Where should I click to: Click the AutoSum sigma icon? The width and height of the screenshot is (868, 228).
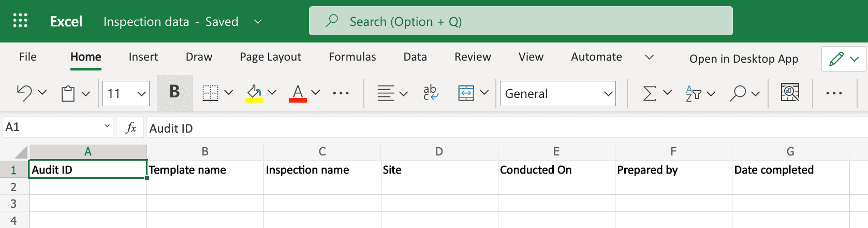pos(650,93)
